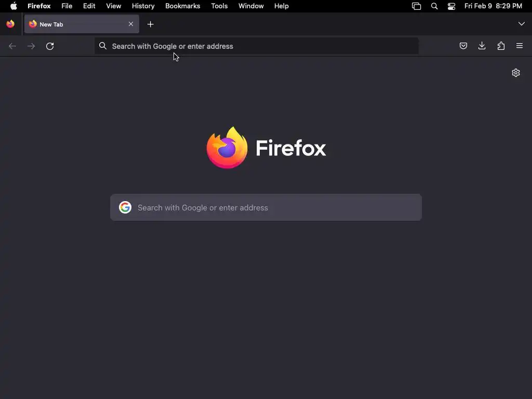Screen dimensions: 532x399
Task: Open the Edit menu
Action: pyautogui.click(x=89, y=6)
